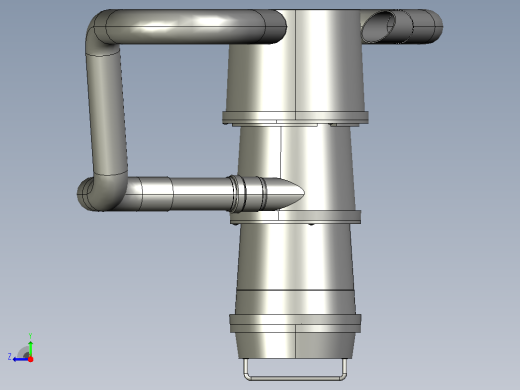The width and height of the screenshot is (520, 390).
Task: Select the ringed coupling on lower pipe
Action: pyautogui.click(x=247, y=193)
